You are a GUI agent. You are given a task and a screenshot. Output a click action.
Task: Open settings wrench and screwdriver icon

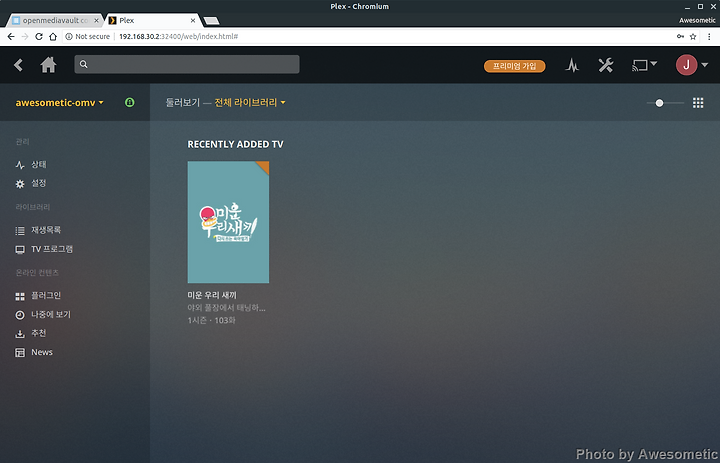606,65
